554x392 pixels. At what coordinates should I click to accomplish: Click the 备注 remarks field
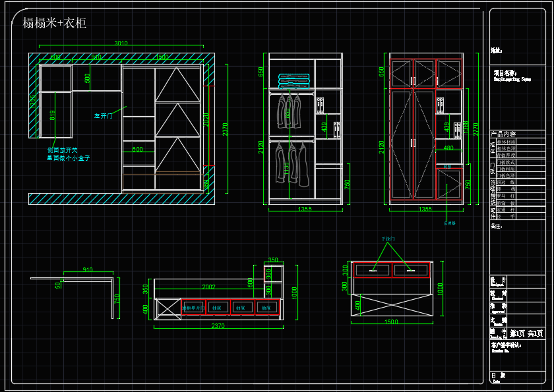497,226
